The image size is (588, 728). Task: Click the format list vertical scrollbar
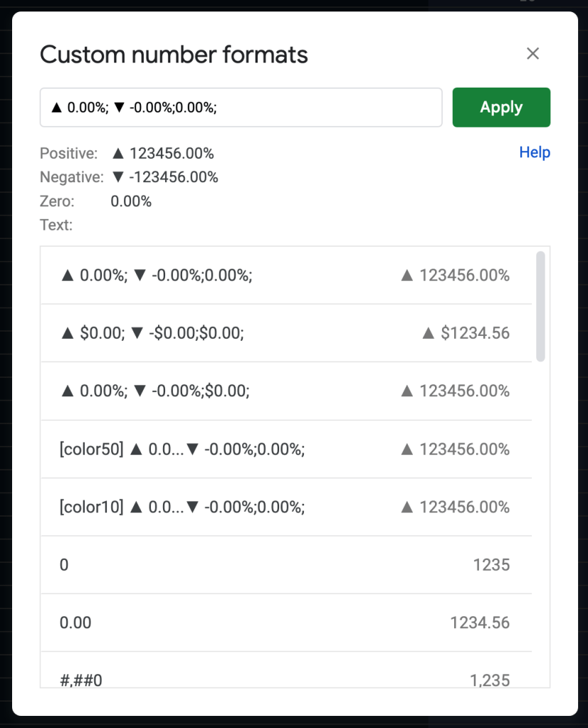(x=540, y=306)
